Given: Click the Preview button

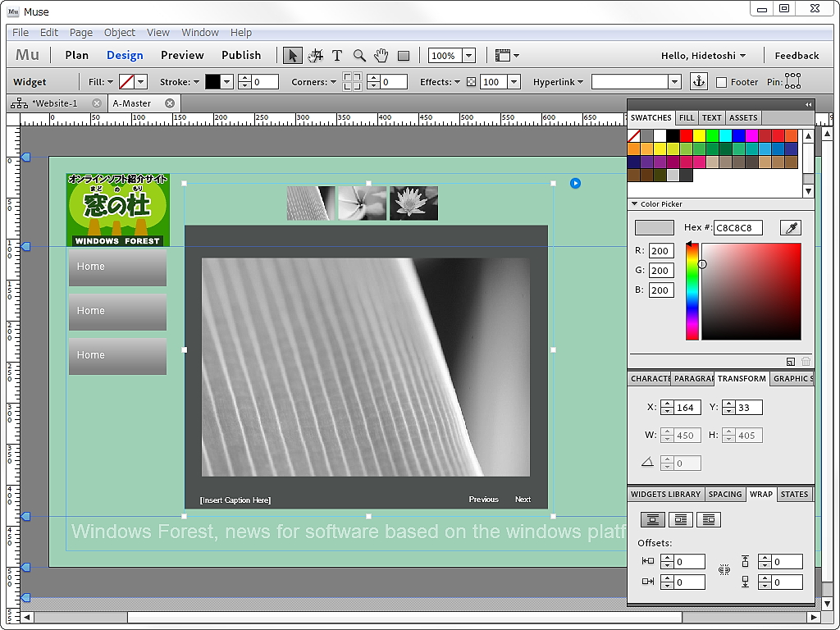Looking at the screenshot, I should [x=182, y=55].
